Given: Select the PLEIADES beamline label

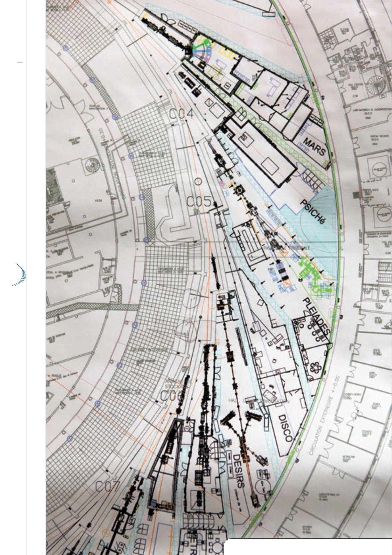Looking at the screenshot, I should [317, 316].
